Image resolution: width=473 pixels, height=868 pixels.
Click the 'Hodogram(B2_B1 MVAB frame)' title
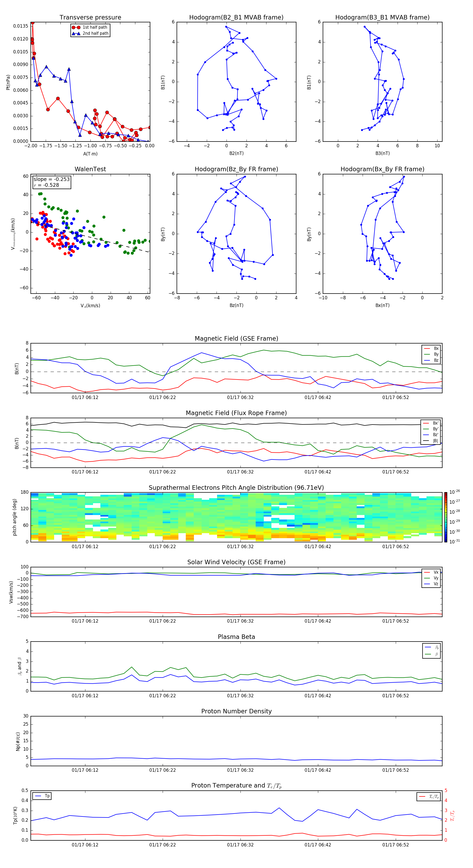coord(236,18)
